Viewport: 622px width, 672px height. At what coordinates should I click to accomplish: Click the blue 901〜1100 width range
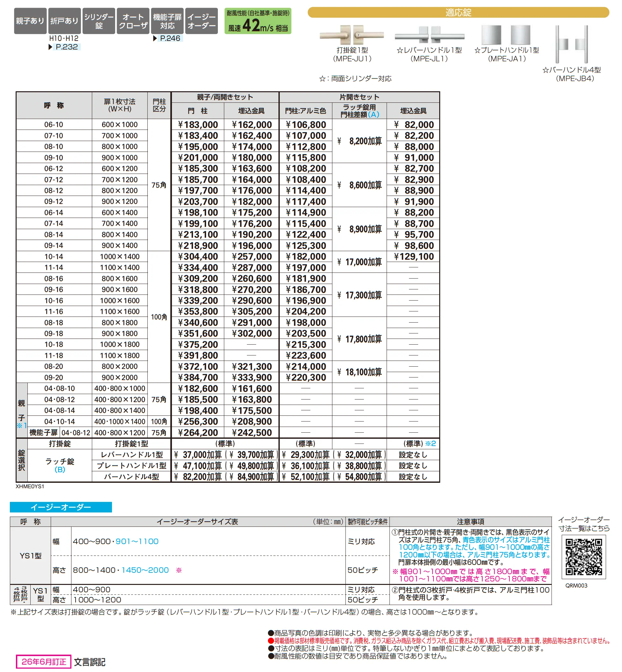(x=137, y=541)
